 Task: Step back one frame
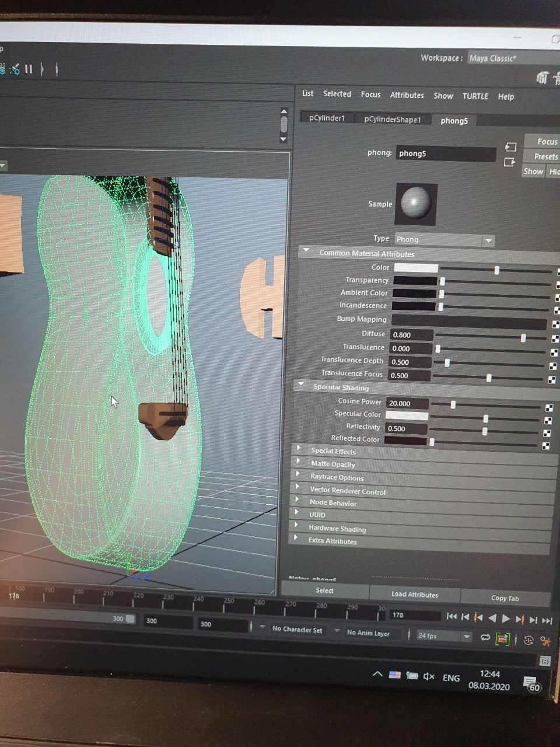point(465,617)
